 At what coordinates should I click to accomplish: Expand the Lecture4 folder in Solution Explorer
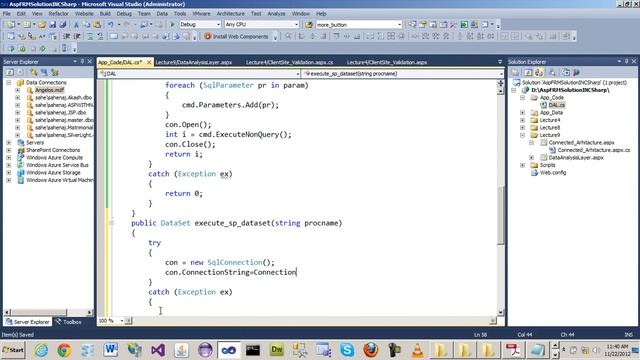click(522, 120)
